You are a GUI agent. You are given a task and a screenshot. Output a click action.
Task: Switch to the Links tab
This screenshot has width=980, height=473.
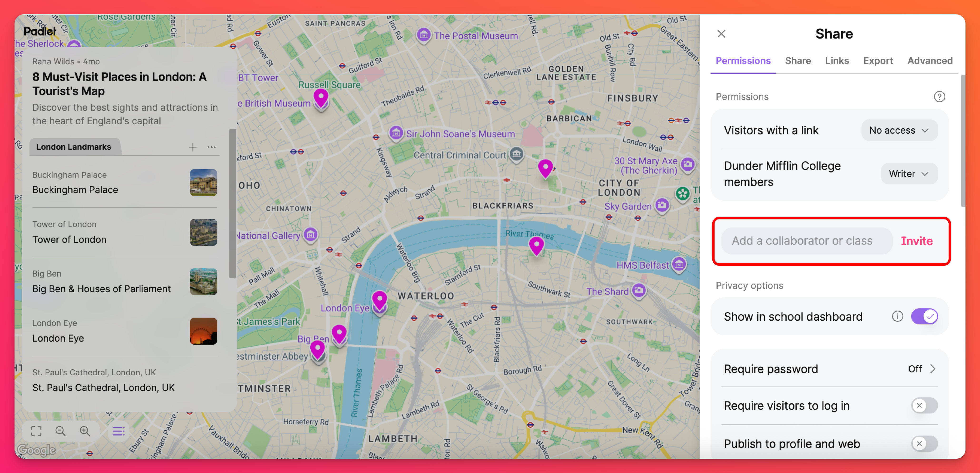837,61
